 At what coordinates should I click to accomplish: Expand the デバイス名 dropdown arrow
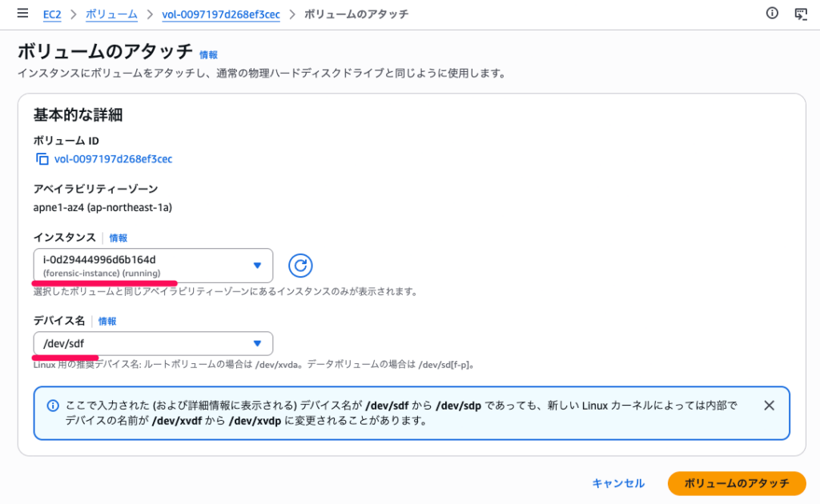[257, 343]
